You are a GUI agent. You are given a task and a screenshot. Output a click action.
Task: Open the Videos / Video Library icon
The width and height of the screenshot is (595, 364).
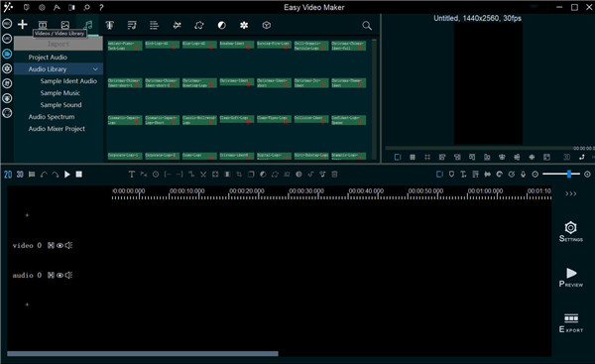tap(43, 25)
